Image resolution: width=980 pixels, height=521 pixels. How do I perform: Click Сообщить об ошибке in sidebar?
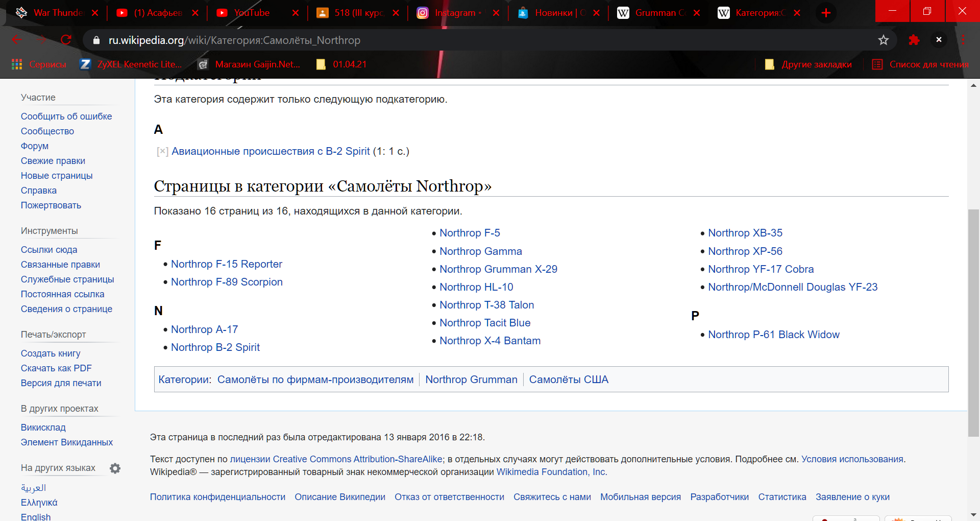coord(66,116)
